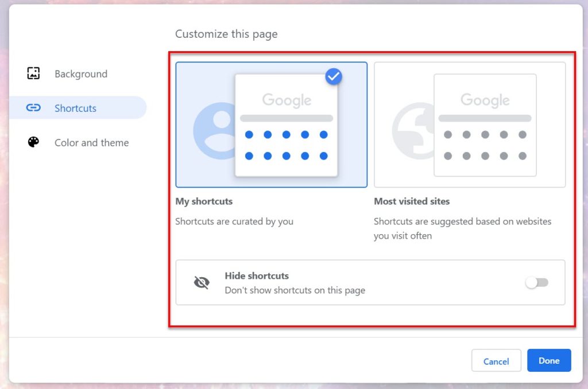
Task: Click the Background sidebar icon
Action: point(33,73)
